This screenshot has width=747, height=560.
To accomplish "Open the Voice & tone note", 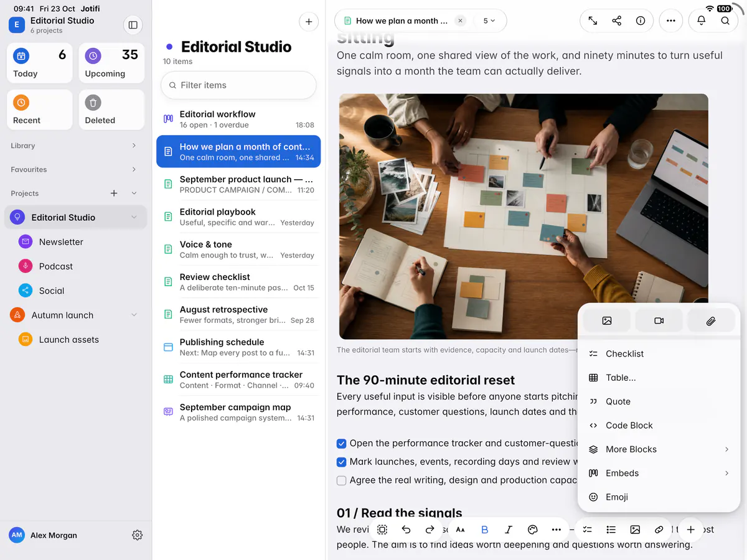I will point(238,250).
